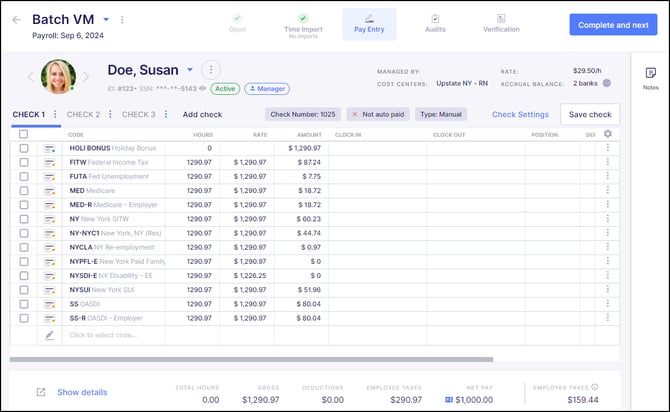
Task: Click the Show details link
Action: [82, 392]
